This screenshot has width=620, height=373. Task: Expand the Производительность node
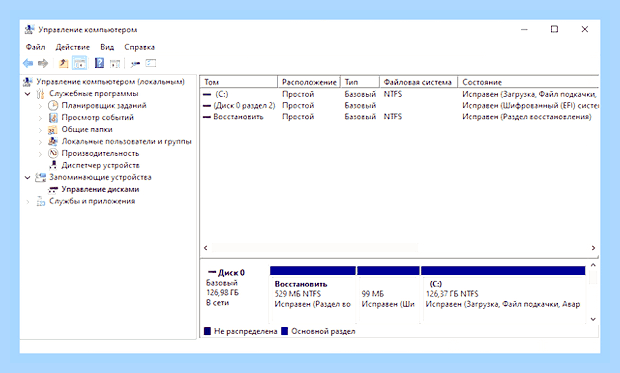click(x=40, y=153)
